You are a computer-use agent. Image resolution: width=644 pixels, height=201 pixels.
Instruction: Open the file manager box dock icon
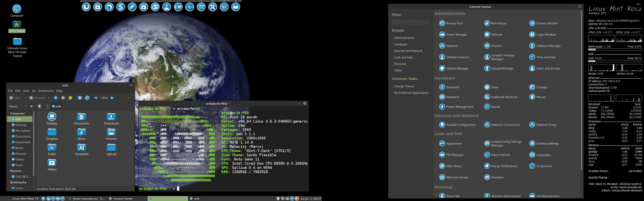236,7
